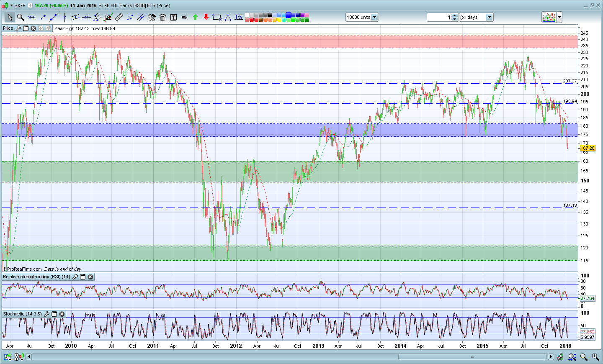Select the ruler measurement tool
This screenshot has height=364, width=603.
pos(119,17)
